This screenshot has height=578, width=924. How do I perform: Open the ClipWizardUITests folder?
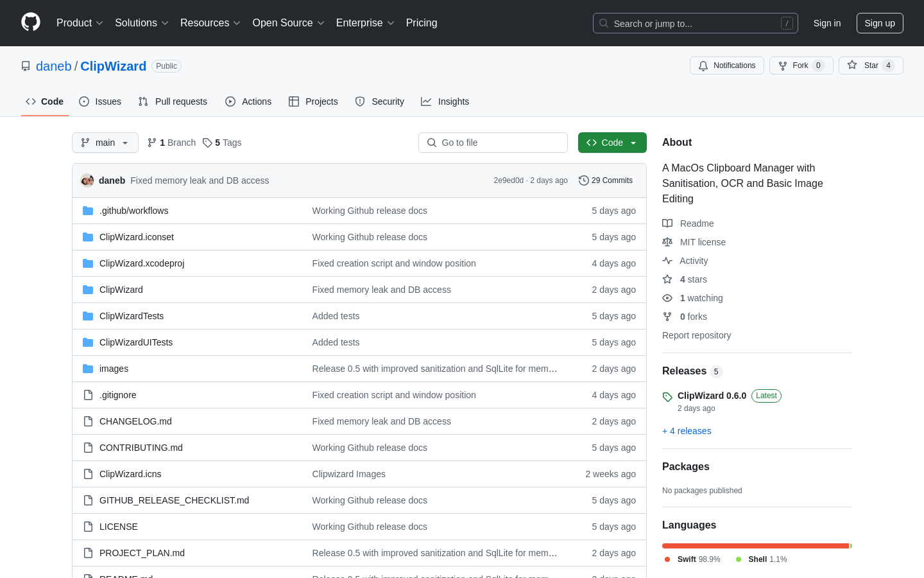click(136, 342)
